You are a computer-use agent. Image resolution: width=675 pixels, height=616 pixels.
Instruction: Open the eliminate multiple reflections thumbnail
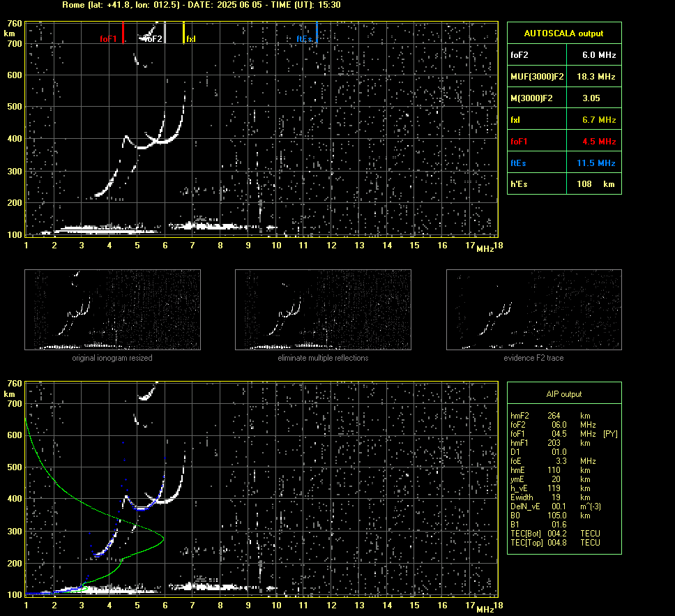click(x=323, y=310)
